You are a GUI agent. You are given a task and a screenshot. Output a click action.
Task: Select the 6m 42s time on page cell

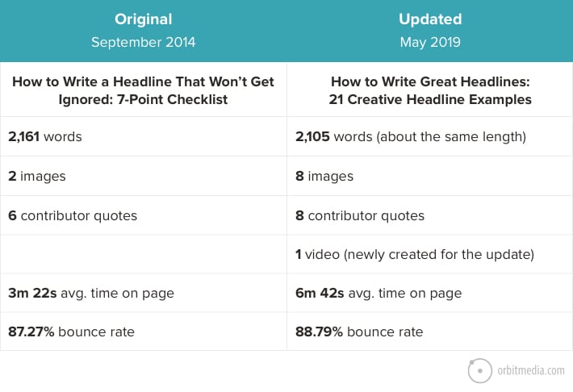point(429,293)
